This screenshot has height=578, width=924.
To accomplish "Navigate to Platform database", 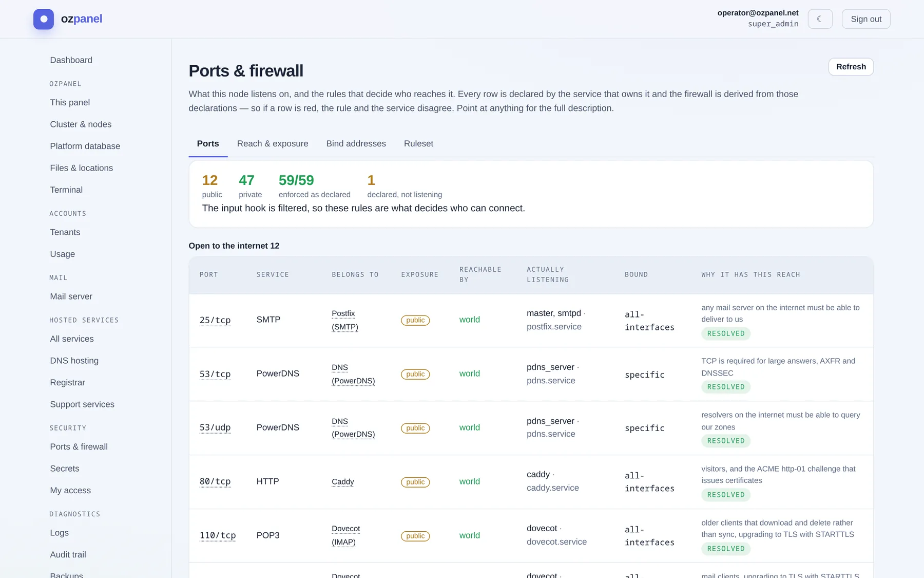I will (85, 146).
